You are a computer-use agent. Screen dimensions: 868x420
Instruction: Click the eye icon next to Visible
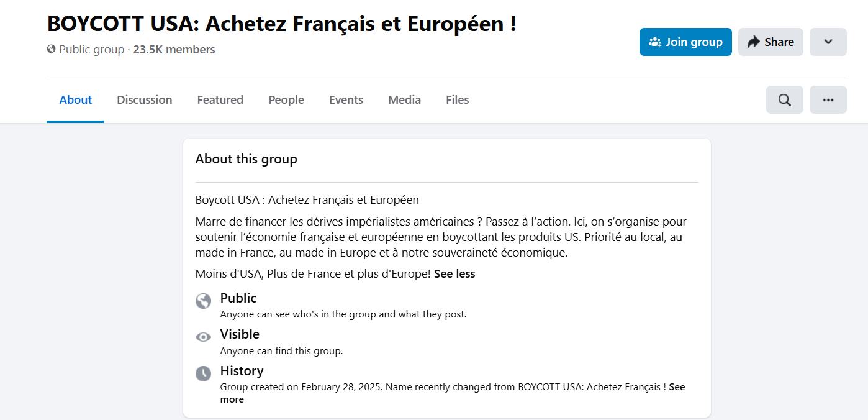pos(203,337)
